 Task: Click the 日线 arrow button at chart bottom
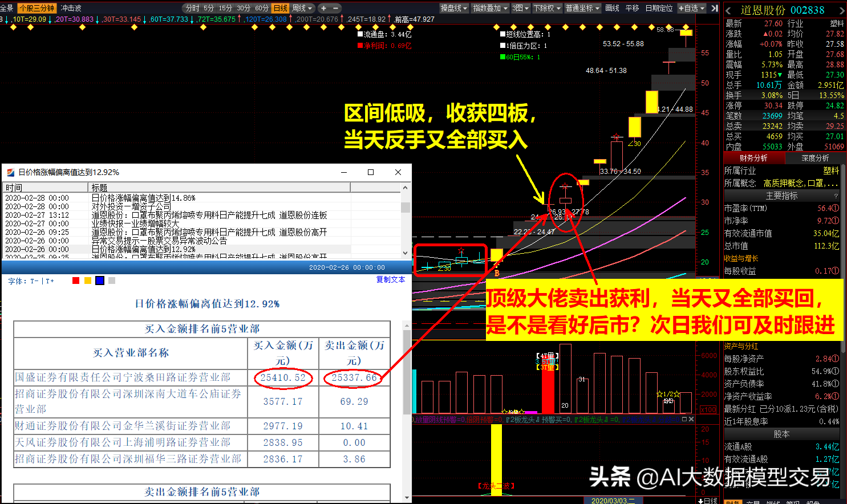[x=708, y=501]
